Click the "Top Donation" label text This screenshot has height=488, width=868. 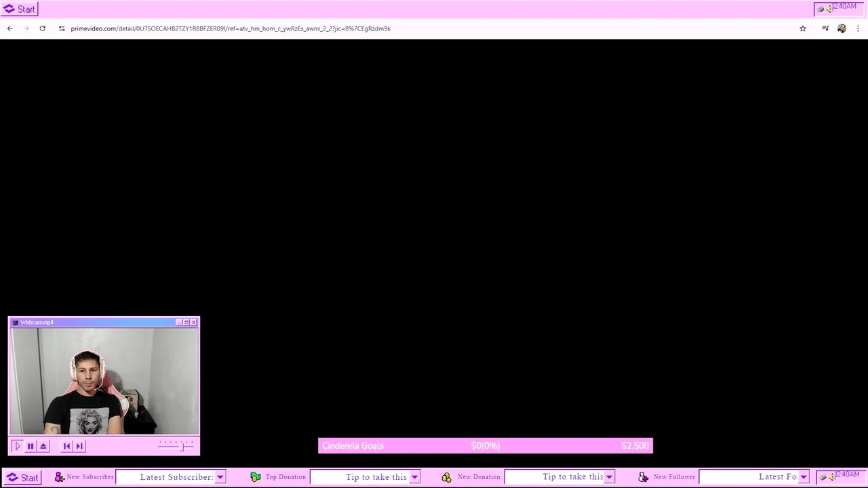pos(285,477)
